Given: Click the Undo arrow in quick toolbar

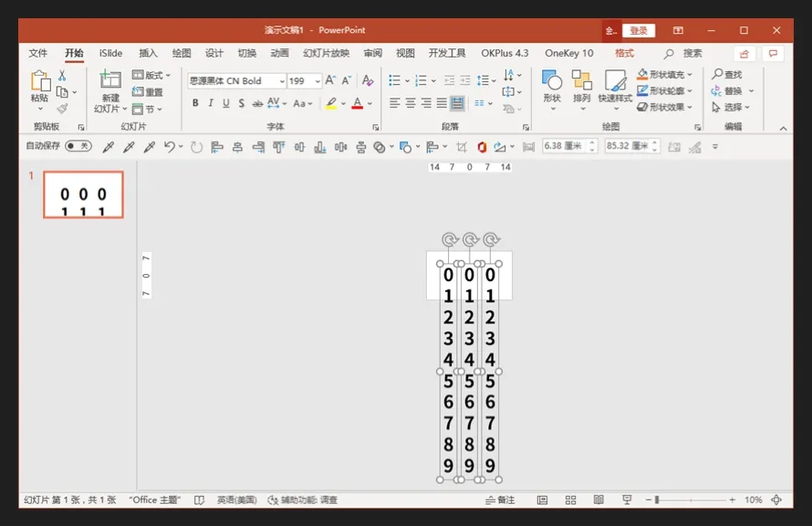Looking at the screenshot, I should 170,146.
